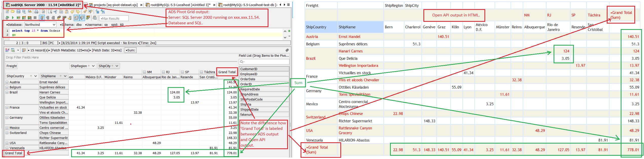This screenshot has height=159, width=644.
Task: Click the gear settings icon above Field List
Action: [x=287, y=50]
